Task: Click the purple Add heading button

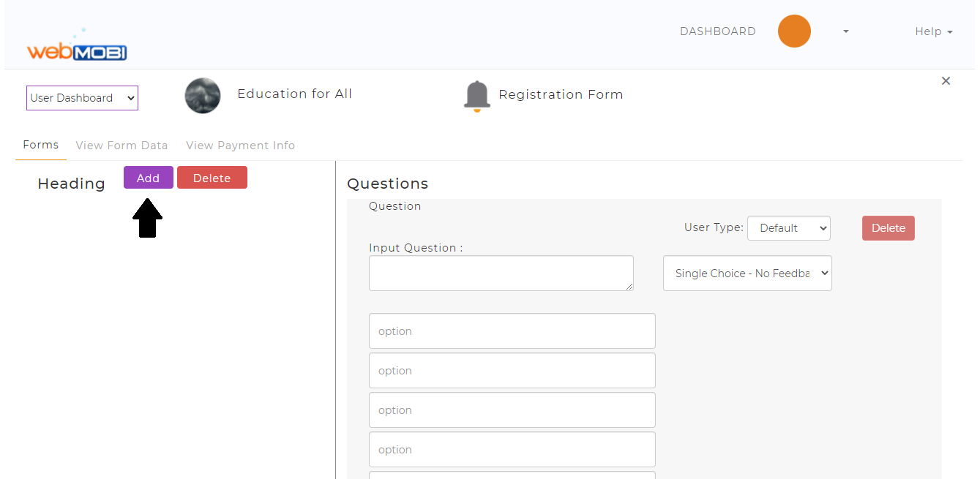Action: (x=149, y=178)
